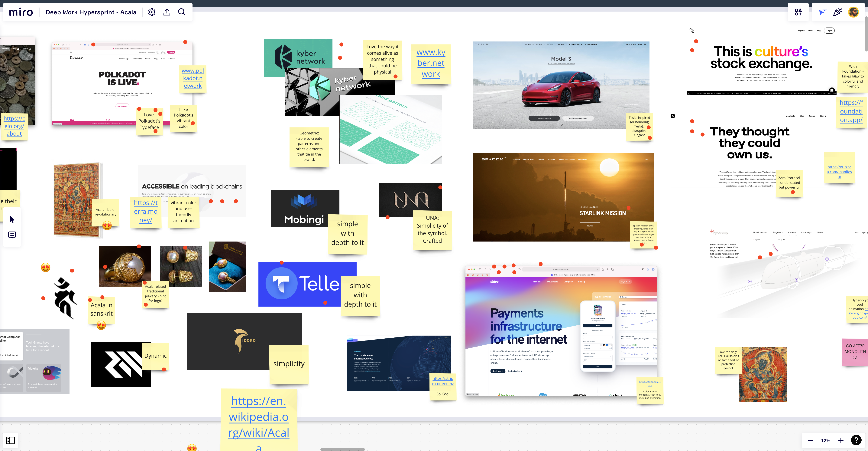Toggle collaborator cursors icon
The image size is (868, 451).
[823, 12]
